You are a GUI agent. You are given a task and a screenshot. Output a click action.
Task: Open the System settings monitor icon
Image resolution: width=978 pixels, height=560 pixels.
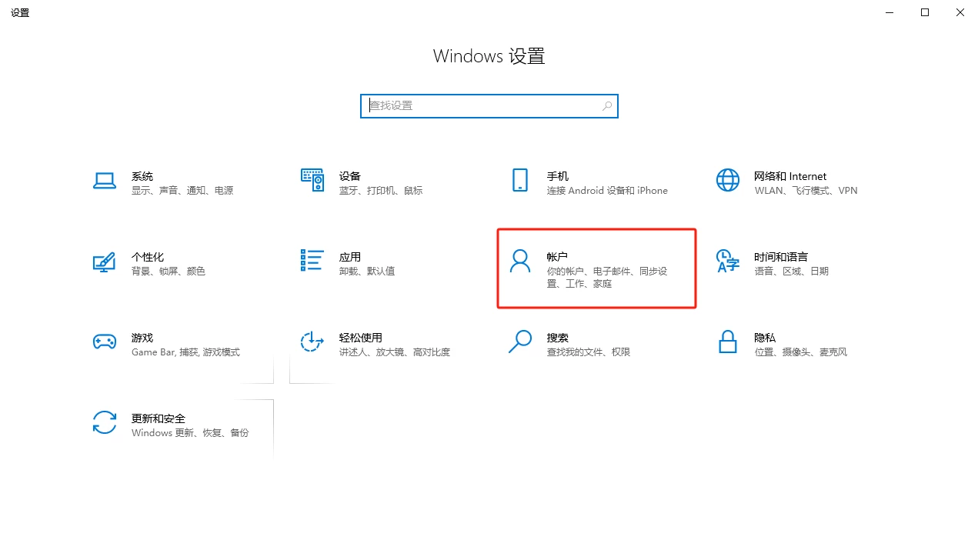point(104,181)
